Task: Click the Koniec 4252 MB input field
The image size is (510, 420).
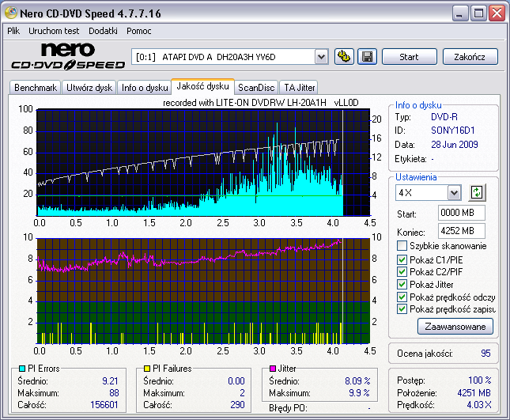Action: pos(461,231)
